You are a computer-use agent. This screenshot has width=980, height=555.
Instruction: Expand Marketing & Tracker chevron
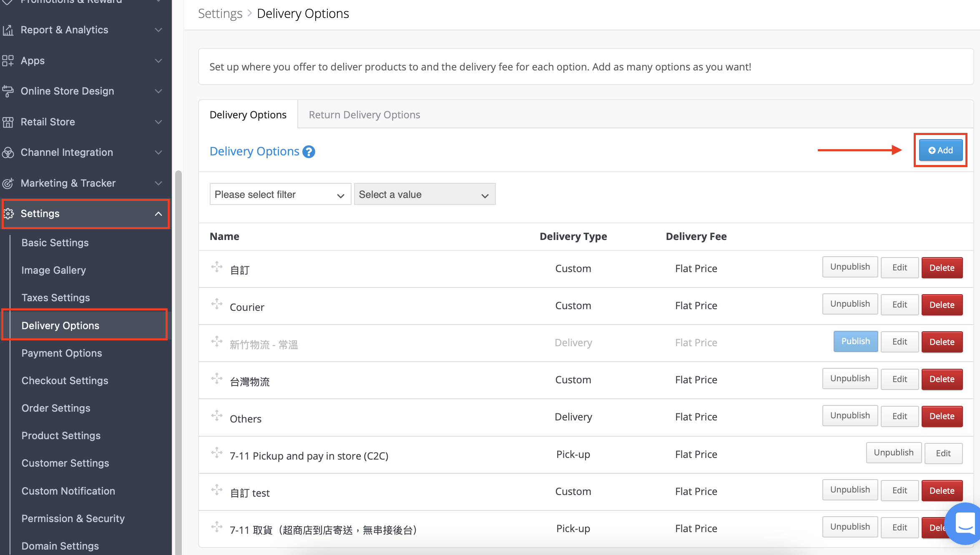[x=158, y=183]
